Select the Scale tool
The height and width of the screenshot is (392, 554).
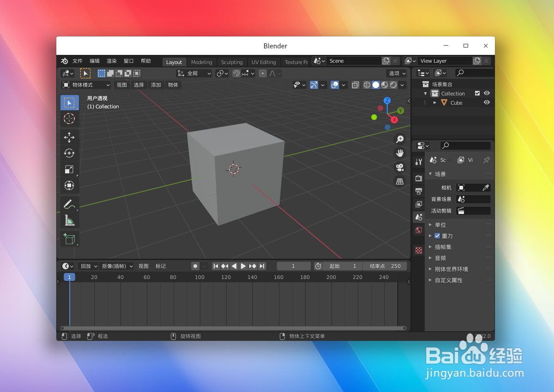(69, 169)
